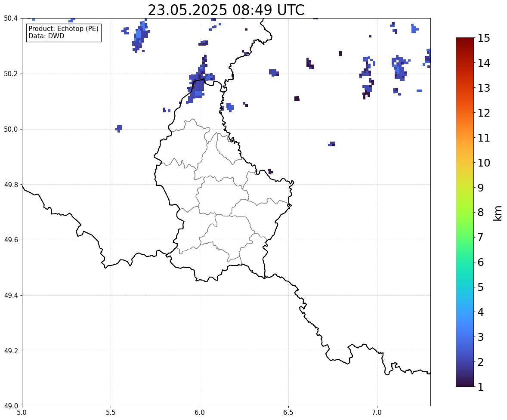Click the latitude axis label 49.4
The image size is (507, 420).
(x=11, y=295)
